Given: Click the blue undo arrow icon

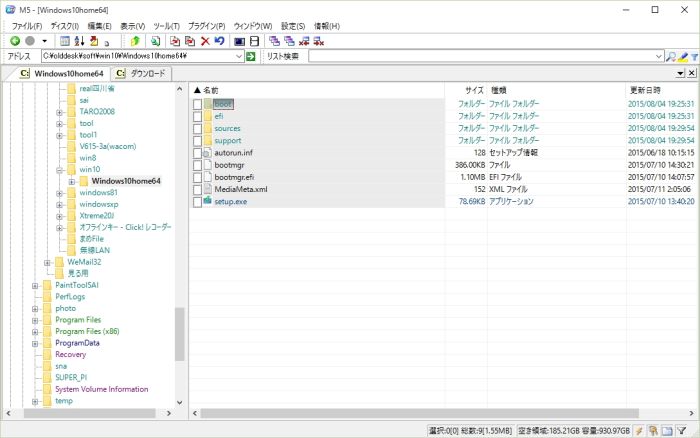Looking at the screenshot, I should 218,41.
